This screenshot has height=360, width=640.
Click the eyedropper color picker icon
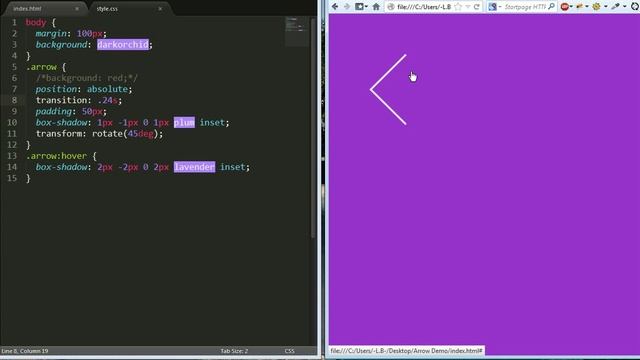616,7
